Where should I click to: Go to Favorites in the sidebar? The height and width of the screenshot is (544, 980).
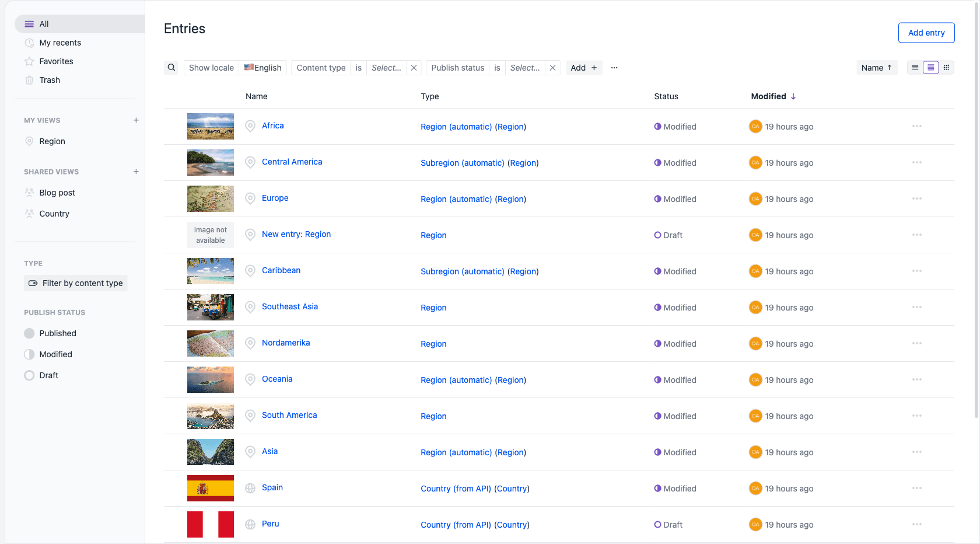click(56, 61)
